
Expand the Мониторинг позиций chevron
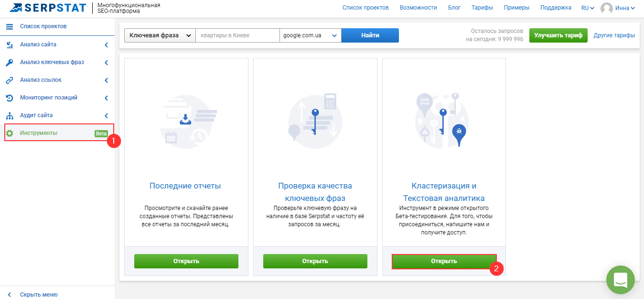[x=106, y=98]
